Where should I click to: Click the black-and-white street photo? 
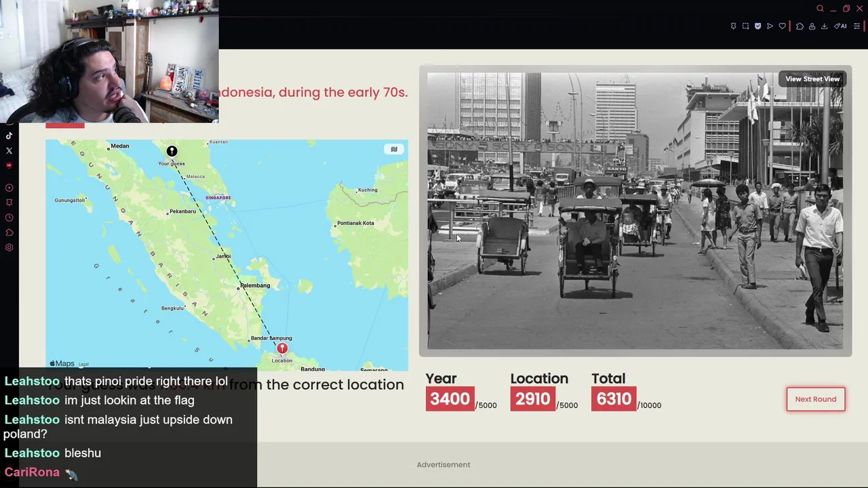(635, 211)
